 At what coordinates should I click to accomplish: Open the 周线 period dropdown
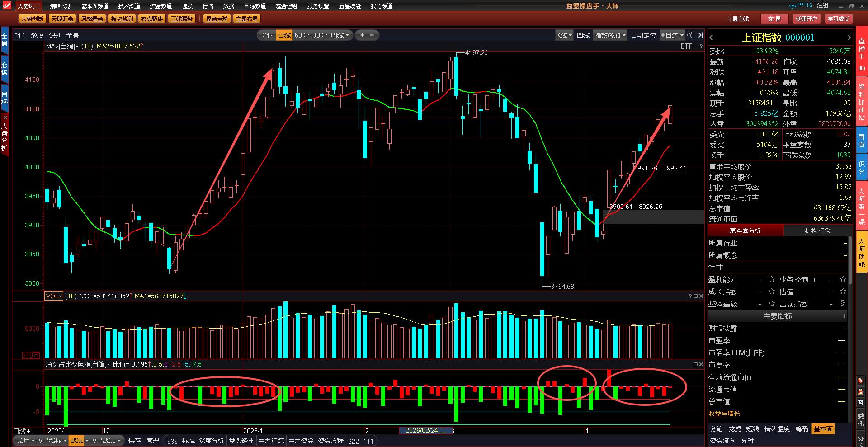click(340, 35)
